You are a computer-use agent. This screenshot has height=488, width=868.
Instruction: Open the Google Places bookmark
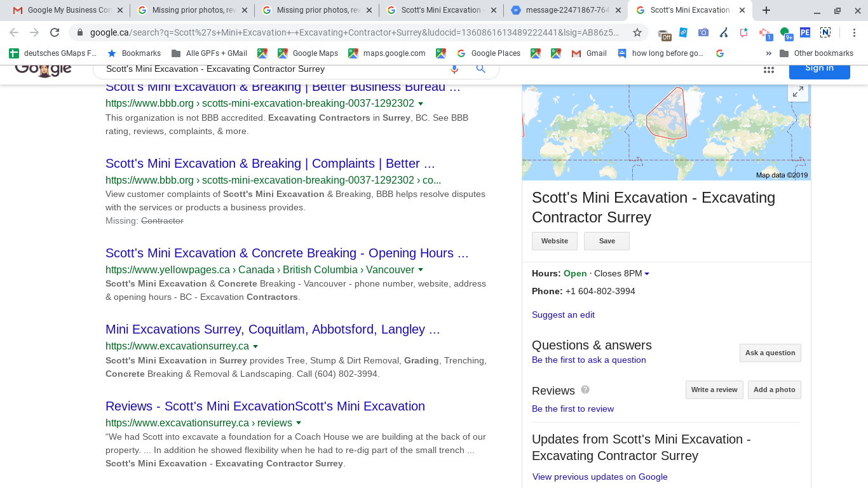(488, 53)
